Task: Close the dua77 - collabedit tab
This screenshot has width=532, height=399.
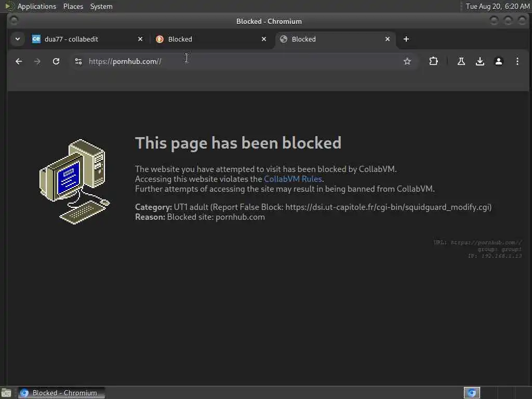Action: (140, 39)
